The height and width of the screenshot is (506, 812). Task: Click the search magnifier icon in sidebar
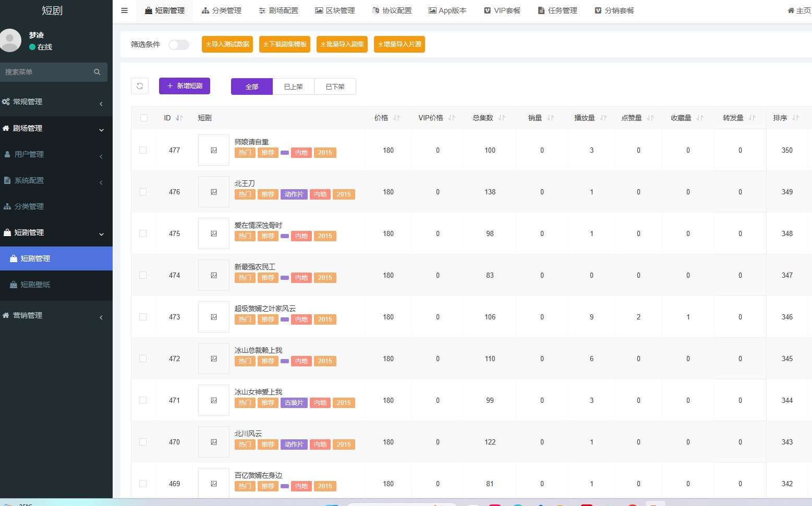pyautogui.click(x=97, y=72)
